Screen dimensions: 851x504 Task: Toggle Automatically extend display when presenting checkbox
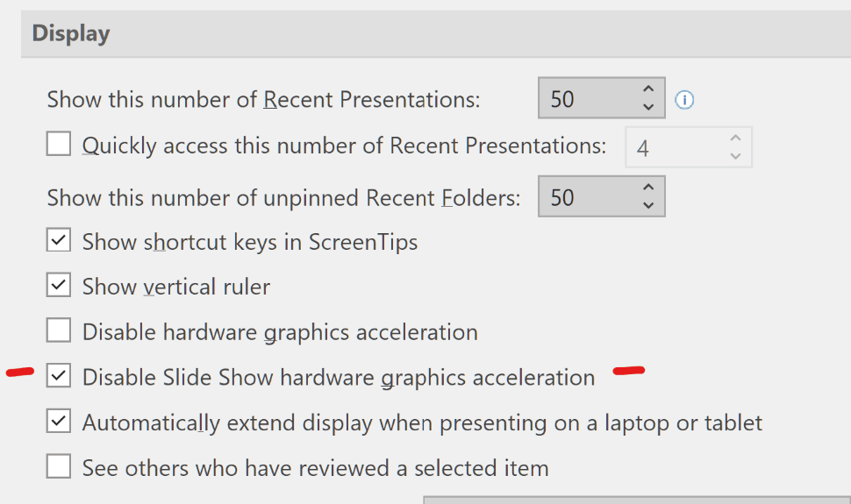coord(59,421)
